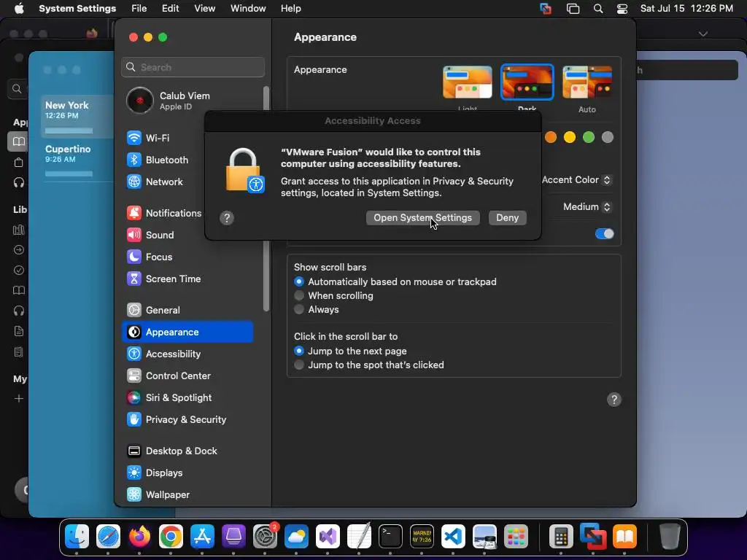Screen dimensions: 747x560
Task: Pick the green accent color
Action: (589, 138)
